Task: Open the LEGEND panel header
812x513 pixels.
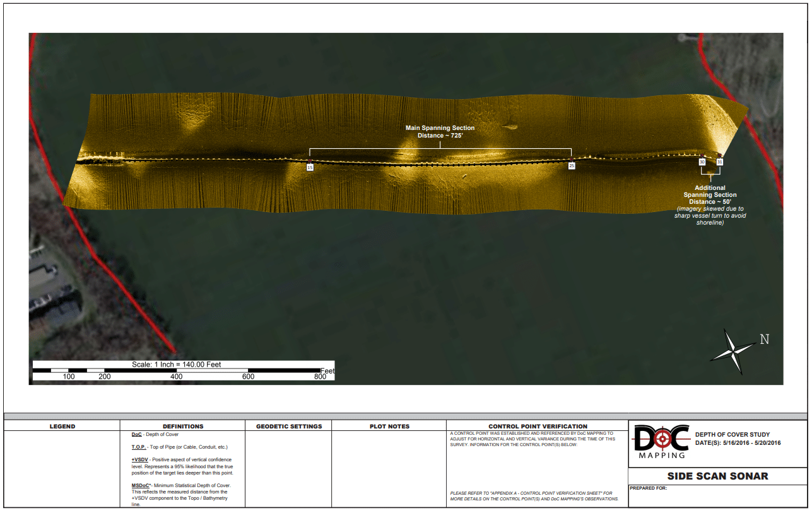Action: point(61,426)
